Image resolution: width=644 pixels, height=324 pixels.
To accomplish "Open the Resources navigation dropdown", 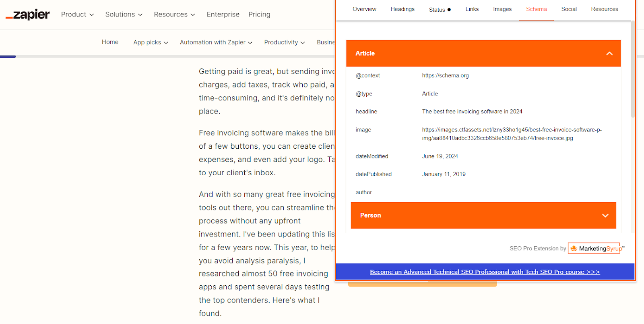I will [174, 15].
